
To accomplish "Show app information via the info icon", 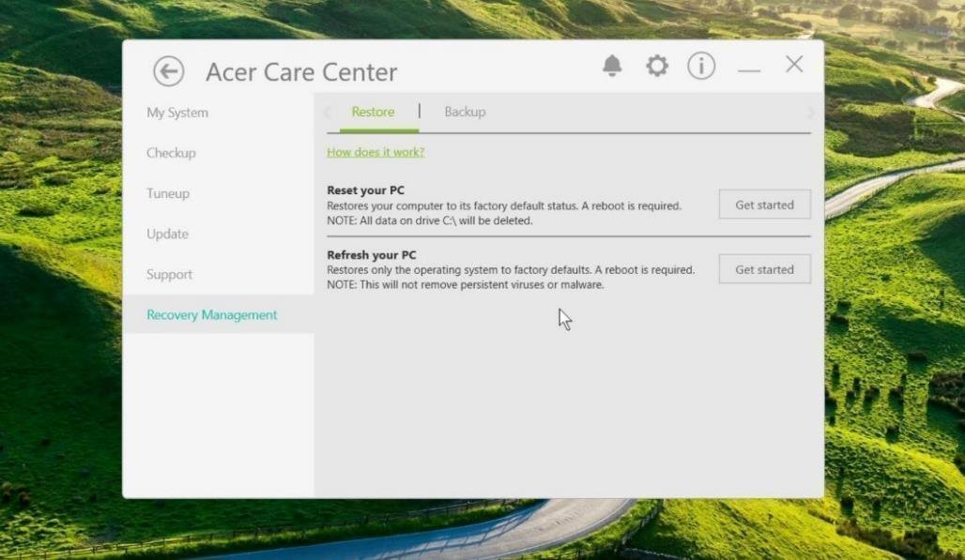I will tap(701, 65).
